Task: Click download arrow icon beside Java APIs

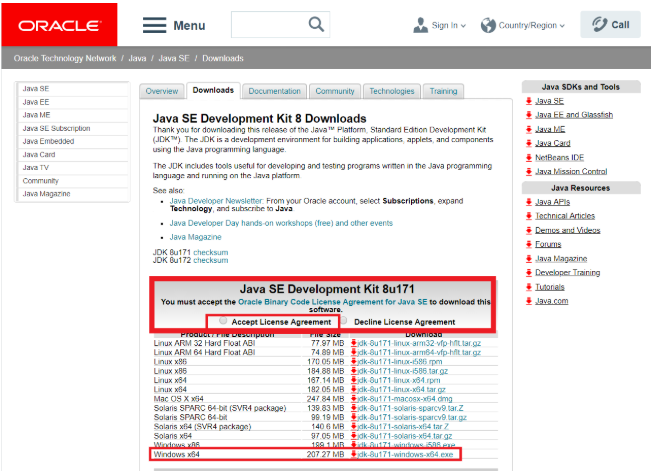Action: (x=529, y=202)
